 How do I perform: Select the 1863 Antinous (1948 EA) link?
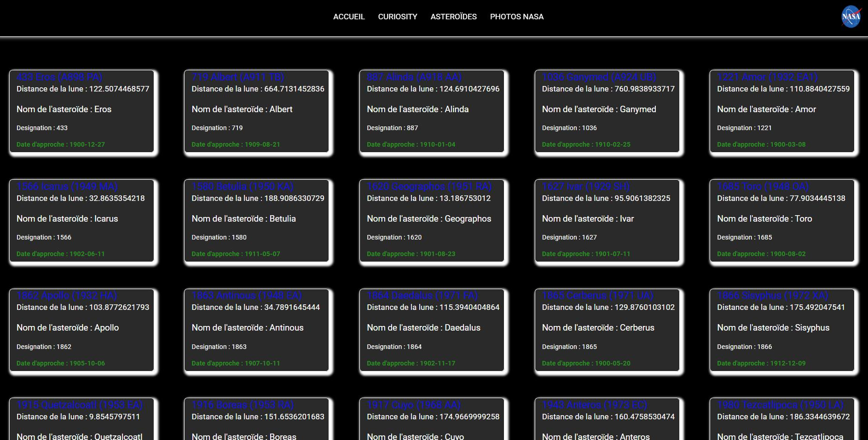point(247,296)
